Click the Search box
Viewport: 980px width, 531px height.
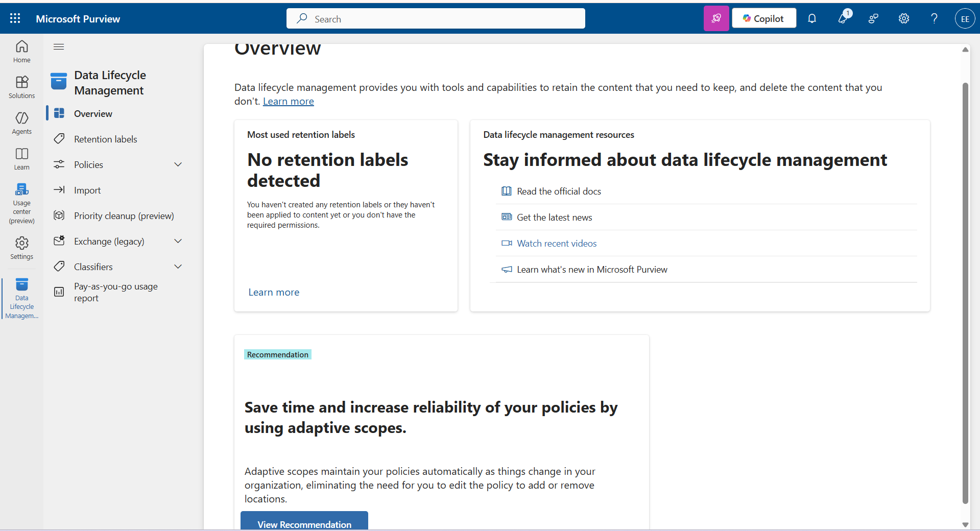pos(435,18)
